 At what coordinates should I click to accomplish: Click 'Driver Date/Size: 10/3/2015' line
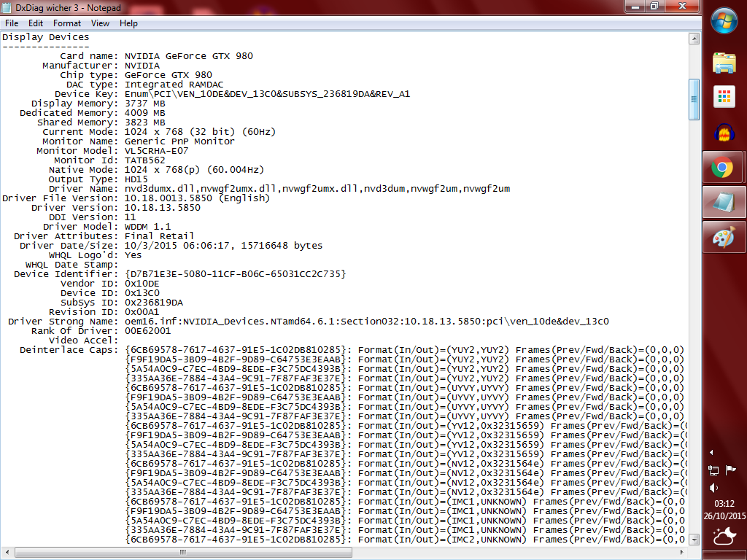click(171, 246)
